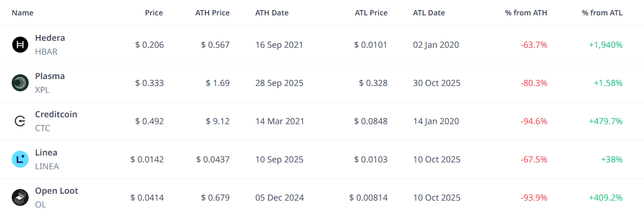The width and height of the screenshot is (644, 216).
Task: Open the Linea coin name link
Action: point(46,153)
